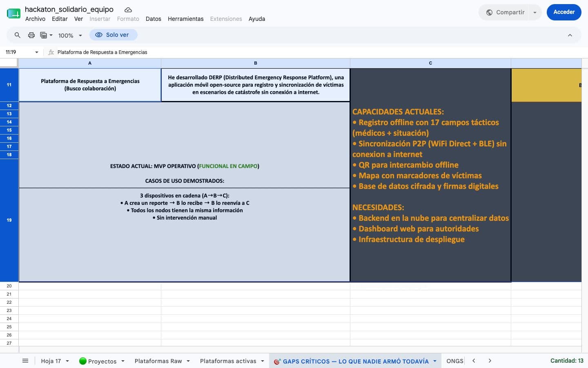Switch to the Plataformas Raw tab
The height and width of the screenshot is (368, 588).
pyautogui.click(x=158, y=361)
